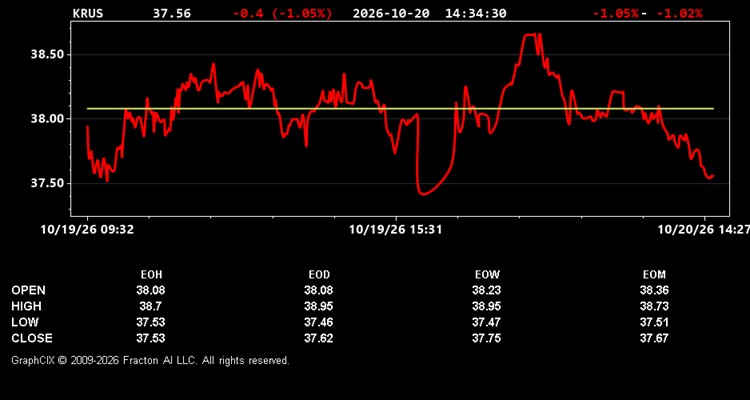Click the 10/20/26 14:27 x-axis label
750x400 pixels.
click(704, 230)
